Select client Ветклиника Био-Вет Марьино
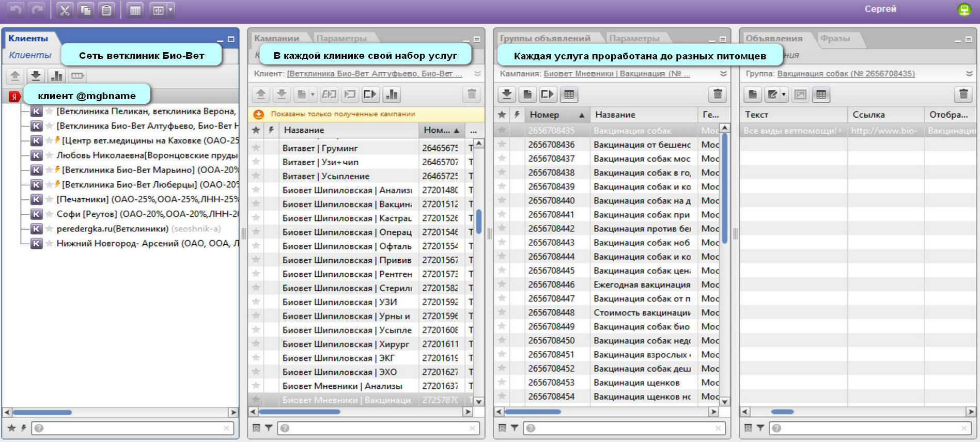 coord(150,170)
